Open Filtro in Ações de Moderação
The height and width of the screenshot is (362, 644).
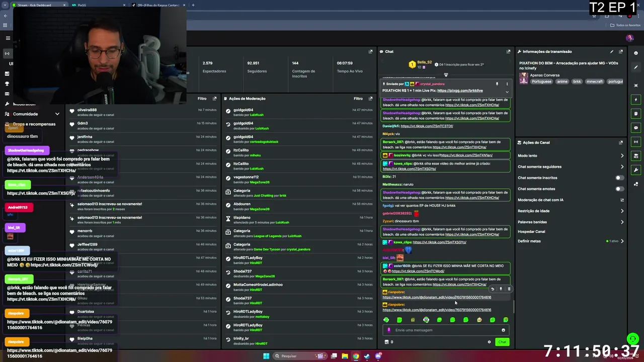pyautogui.click(x=358, y=99)
